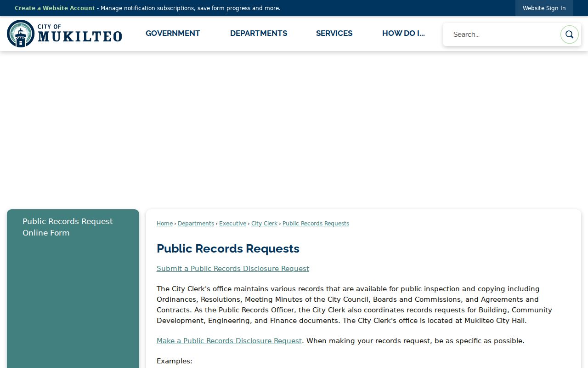This screenshot has width=588, height=368.
Task: Click Public Records Requests breadcrumb link
Action: pos(316,224)
